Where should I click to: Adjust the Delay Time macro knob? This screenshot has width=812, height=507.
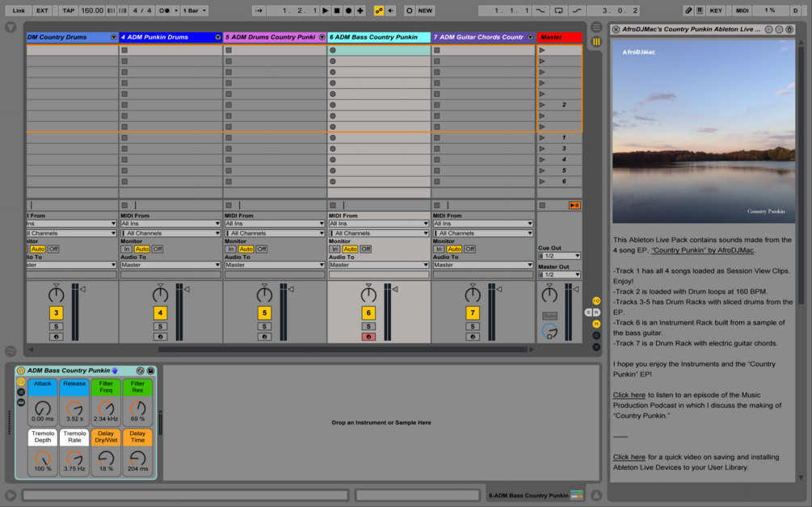(137, 459)
